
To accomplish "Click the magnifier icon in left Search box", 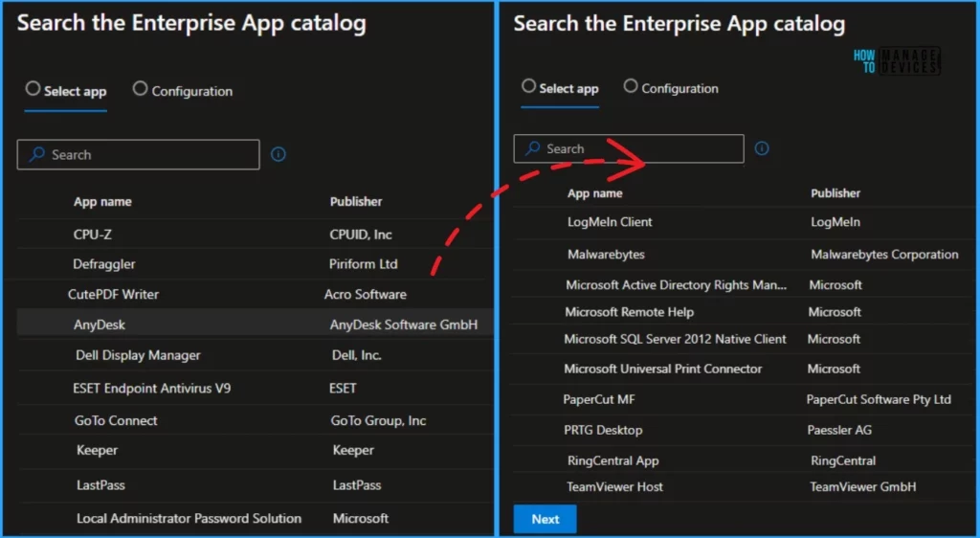I will 37,154.
